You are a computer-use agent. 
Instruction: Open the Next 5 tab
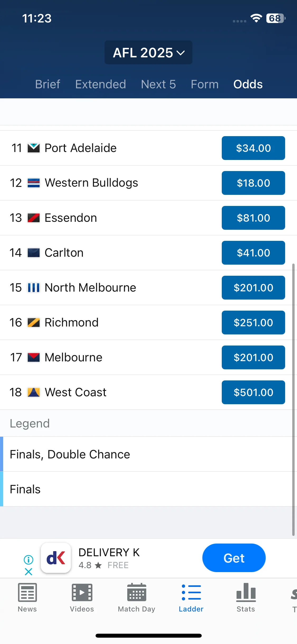158,84
